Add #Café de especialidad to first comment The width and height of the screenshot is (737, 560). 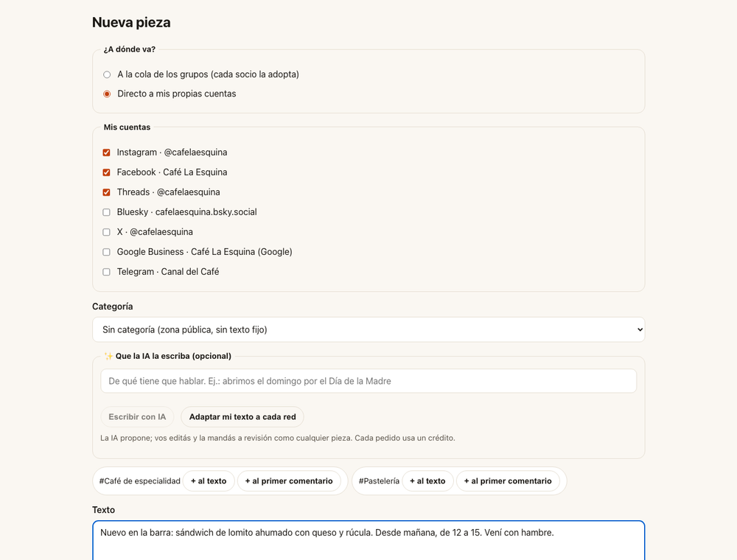pyautogui.click(x=289, y=481)
